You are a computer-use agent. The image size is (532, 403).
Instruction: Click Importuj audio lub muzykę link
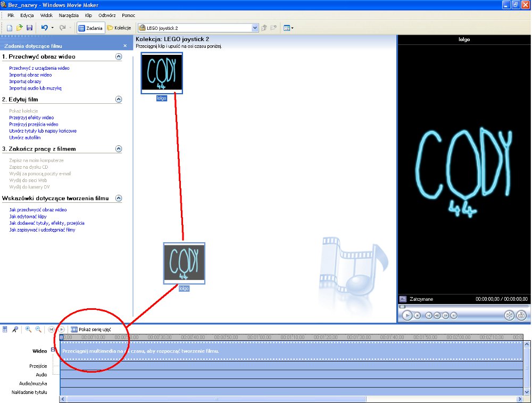click(35, 88)
